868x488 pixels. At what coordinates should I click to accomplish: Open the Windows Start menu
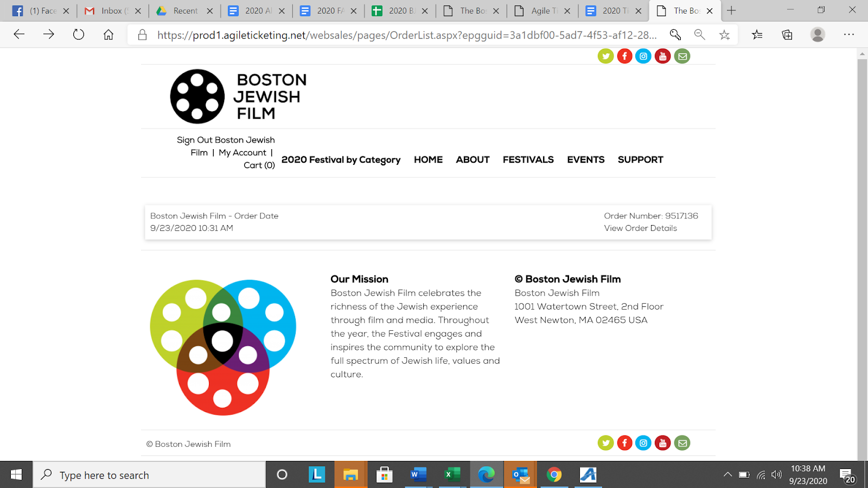pos(16,475)
